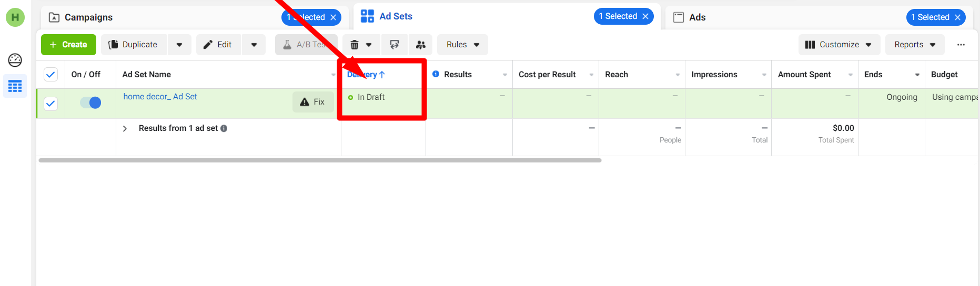Expand Results from 1 ad set row
Image resolution: width=980 pixels, height=286 pixels.
[x=125, y=128]
